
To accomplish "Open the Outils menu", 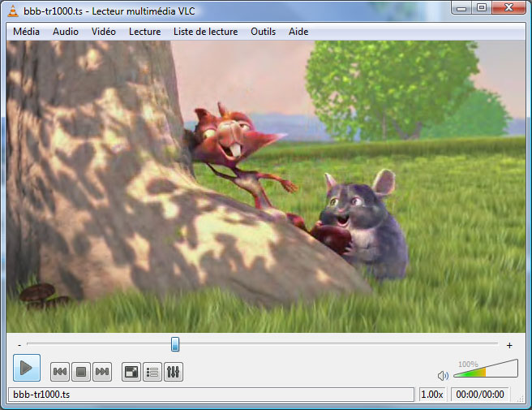I will coord(264,32).
